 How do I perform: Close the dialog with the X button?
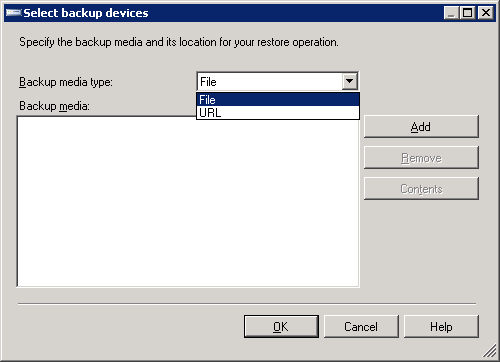486,13
